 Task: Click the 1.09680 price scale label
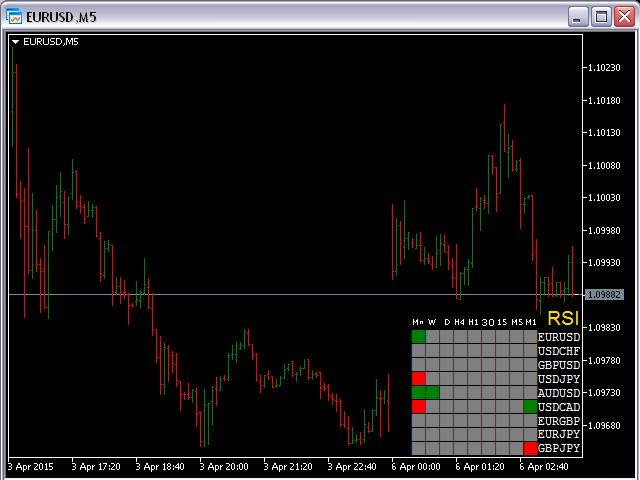point(604,426)
